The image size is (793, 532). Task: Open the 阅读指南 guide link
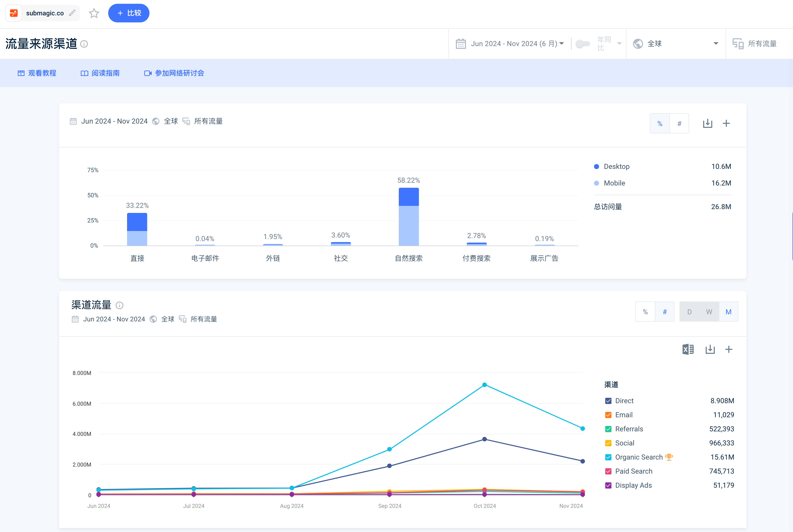[x=100, y=73]
